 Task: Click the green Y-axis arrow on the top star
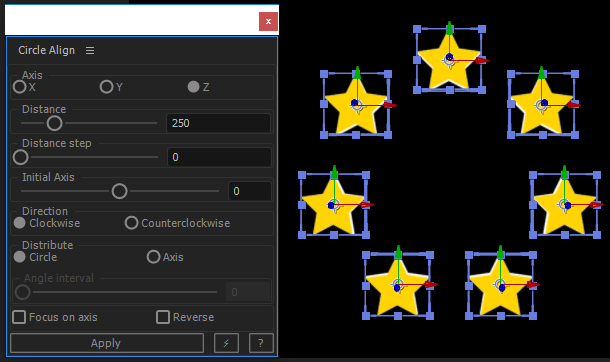[450, 28]
